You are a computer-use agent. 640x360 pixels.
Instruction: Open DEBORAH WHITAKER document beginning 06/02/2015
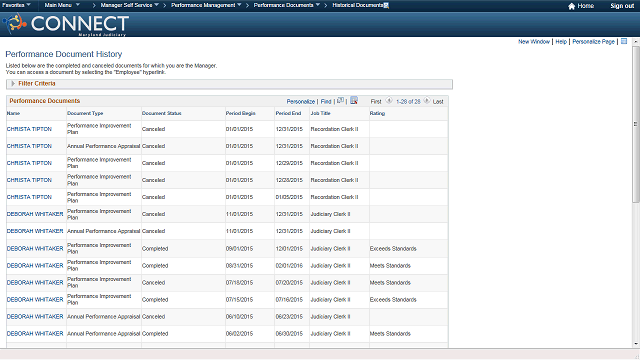[x=35, y=334]
